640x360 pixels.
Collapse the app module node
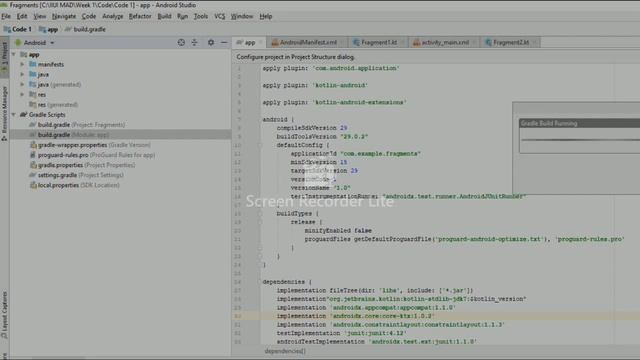[x=14, y=54]
